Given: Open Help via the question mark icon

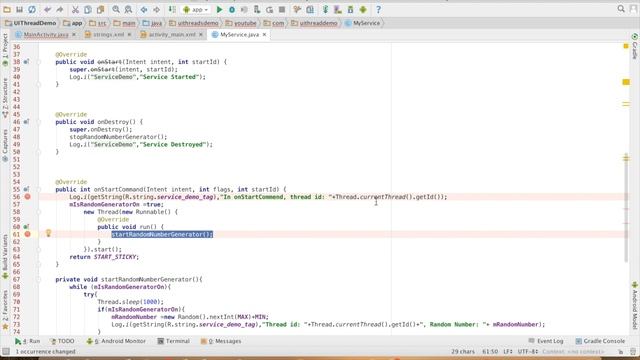Looking at the screenshot, I should 378,9.
